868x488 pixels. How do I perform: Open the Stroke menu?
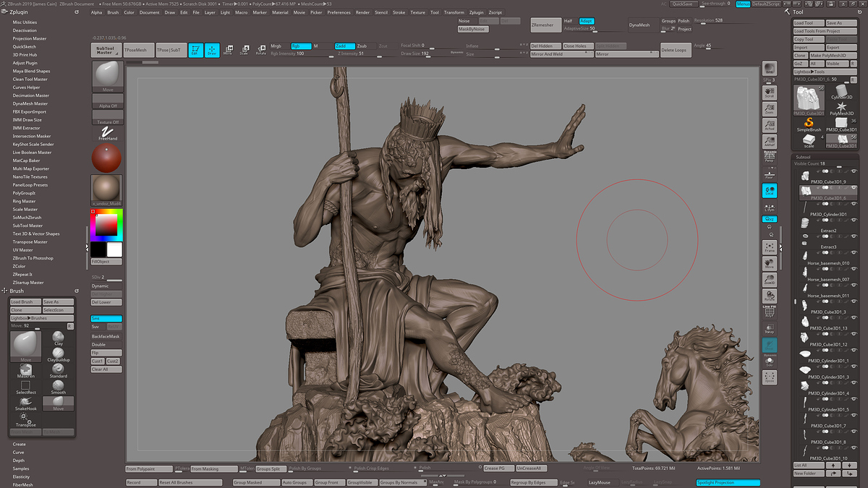(x=399, y=12)
